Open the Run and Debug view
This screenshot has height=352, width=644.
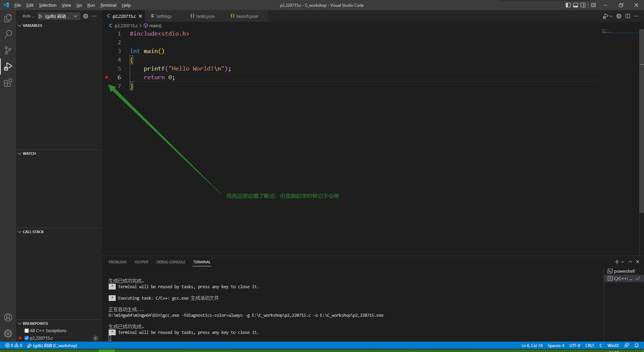coord(8,67)
